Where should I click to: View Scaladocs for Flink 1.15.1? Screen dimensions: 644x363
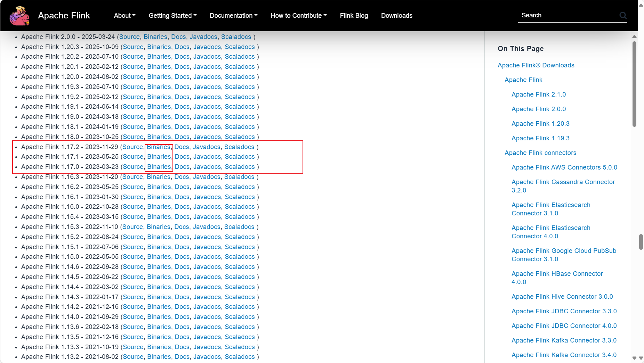[x=240, y=247]
